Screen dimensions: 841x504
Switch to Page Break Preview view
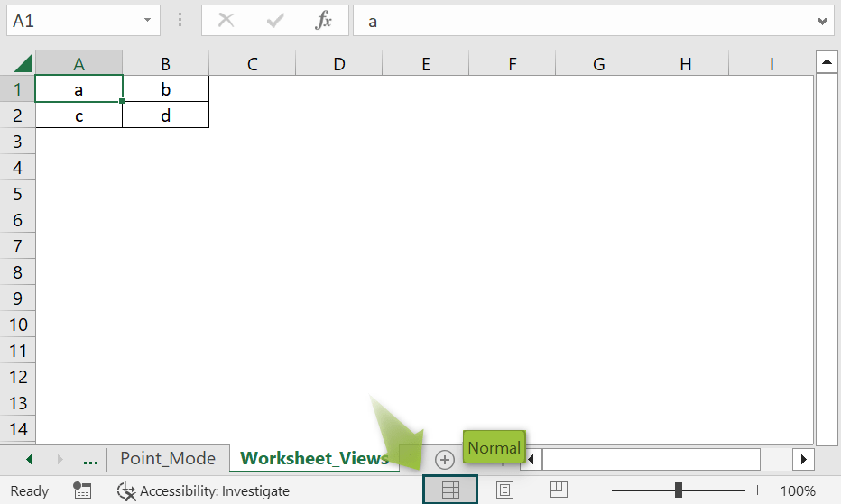(559, 490)
